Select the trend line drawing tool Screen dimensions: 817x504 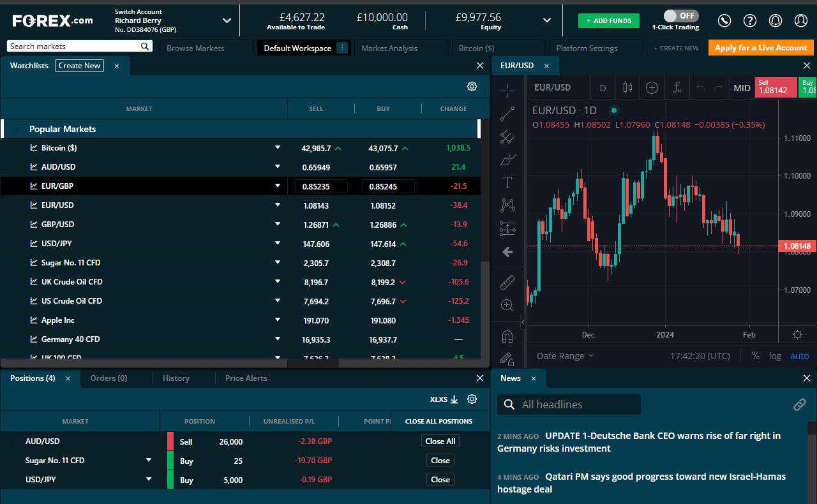coord(507,114)
